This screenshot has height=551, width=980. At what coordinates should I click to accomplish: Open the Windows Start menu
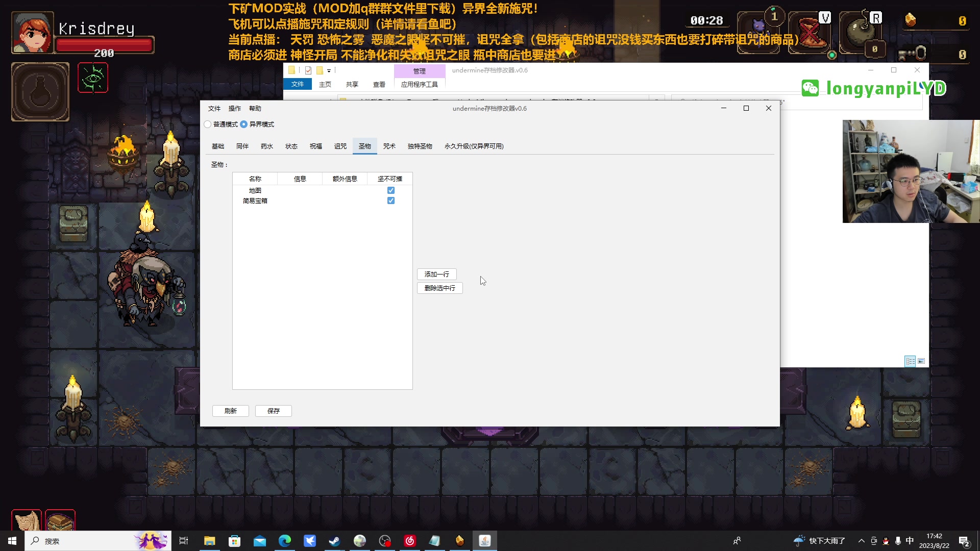coord(12,541)
